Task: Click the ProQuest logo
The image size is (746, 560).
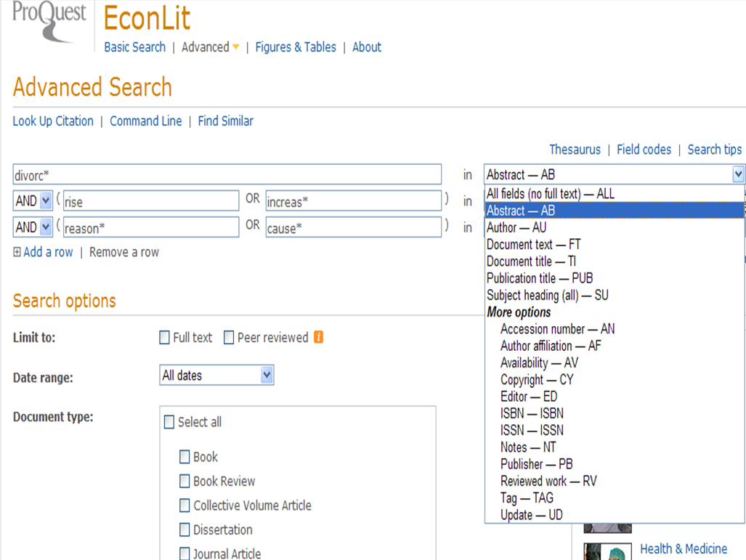Action: point(49,21)
